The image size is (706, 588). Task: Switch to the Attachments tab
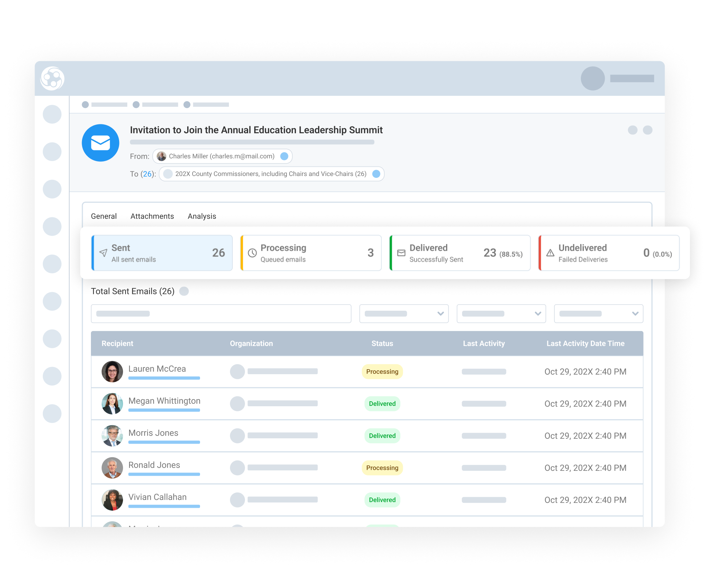(x=152, y=216)
